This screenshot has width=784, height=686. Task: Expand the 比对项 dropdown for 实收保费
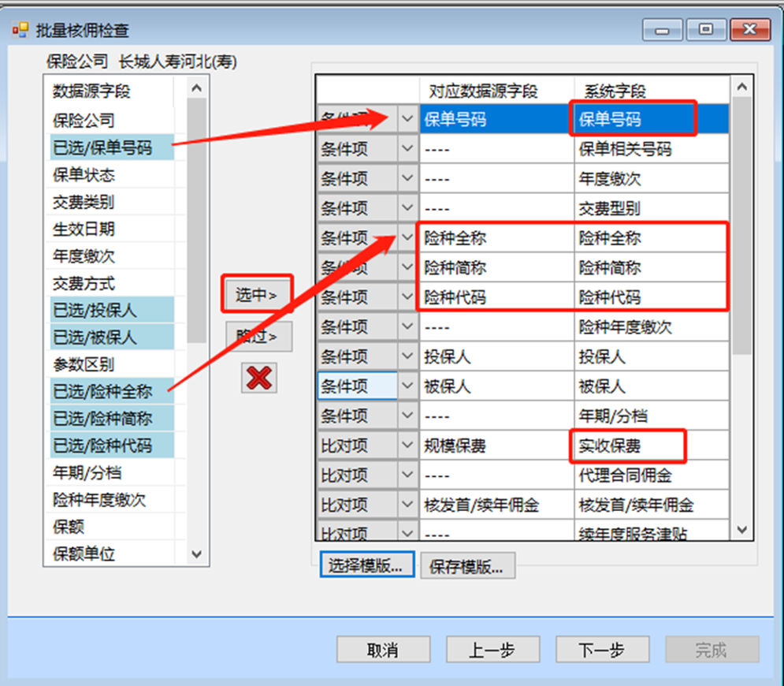[x=407, y=446]
